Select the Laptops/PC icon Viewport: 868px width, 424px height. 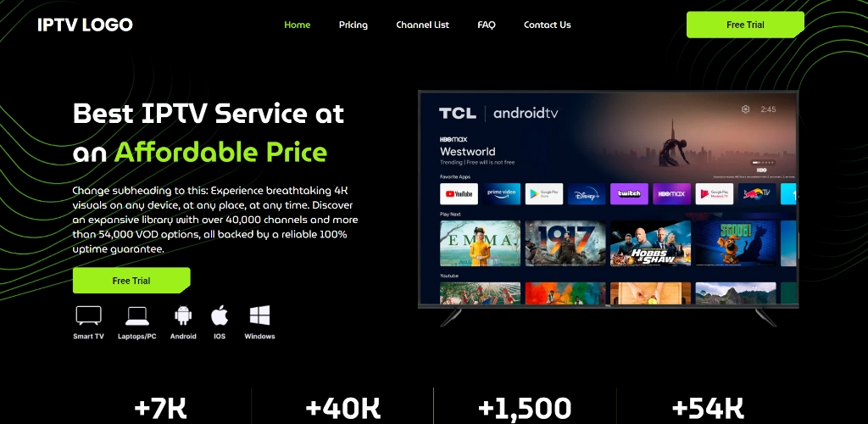(136, 315)
